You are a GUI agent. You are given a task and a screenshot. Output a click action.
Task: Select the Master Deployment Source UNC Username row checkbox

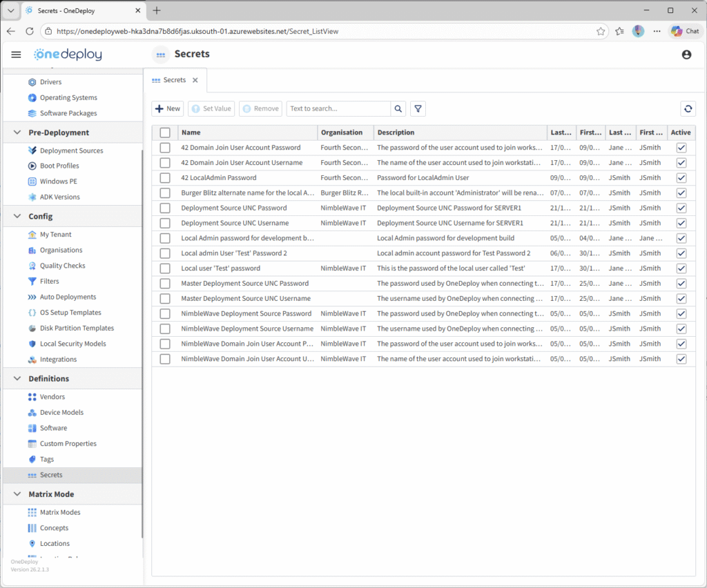tap(165, 299)
